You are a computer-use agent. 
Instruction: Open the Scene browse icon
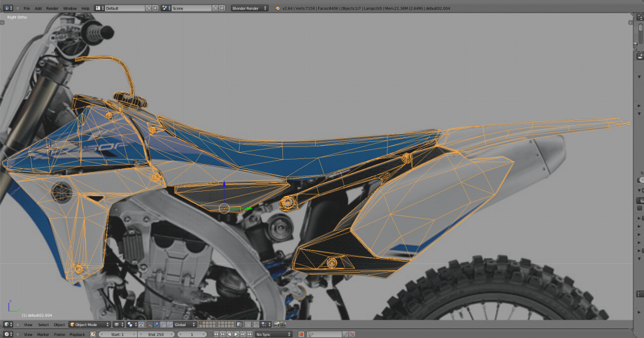pos(166,8)
